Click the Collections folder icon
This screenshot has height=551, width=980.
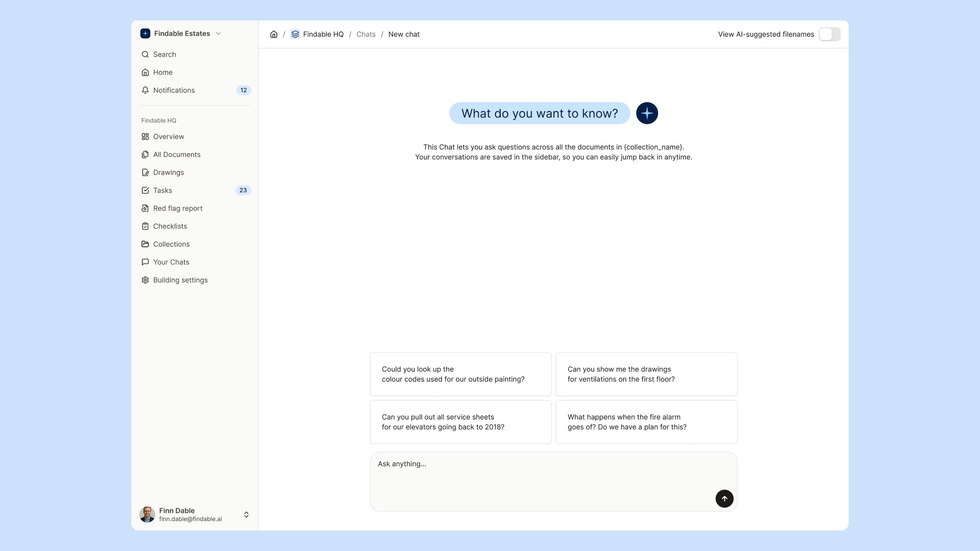click(x=145, y=244)
